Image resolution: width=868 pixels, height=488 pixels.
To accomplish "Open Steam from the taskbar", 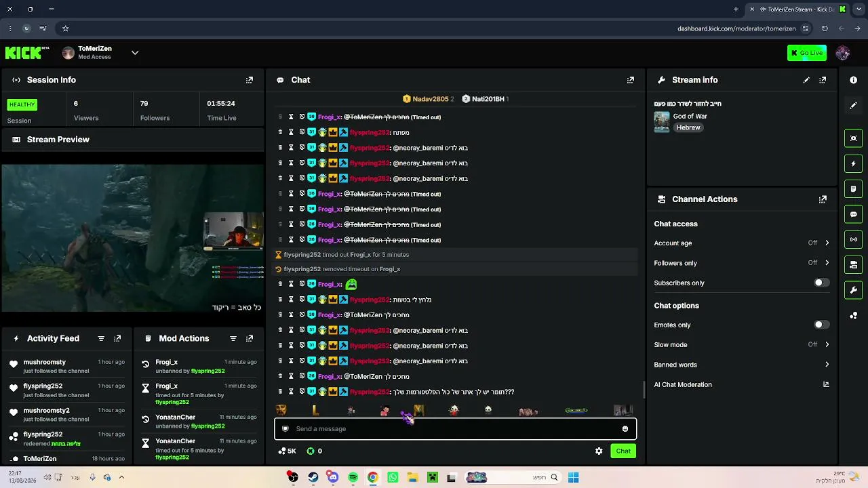I will point(313,477).
